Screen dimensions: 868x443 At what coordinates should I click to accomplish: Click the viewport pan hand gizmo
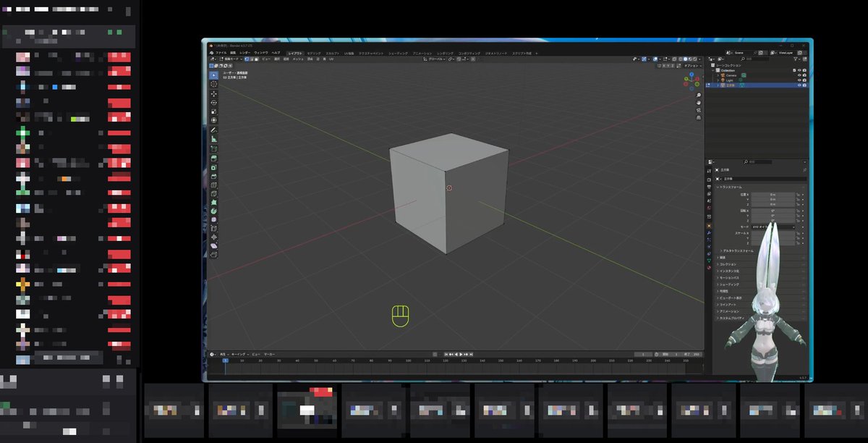point(699,103)
